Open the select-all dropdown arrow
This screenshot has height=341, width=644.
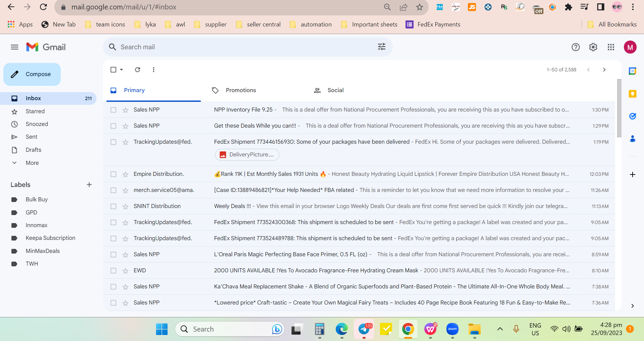point(121,70)
